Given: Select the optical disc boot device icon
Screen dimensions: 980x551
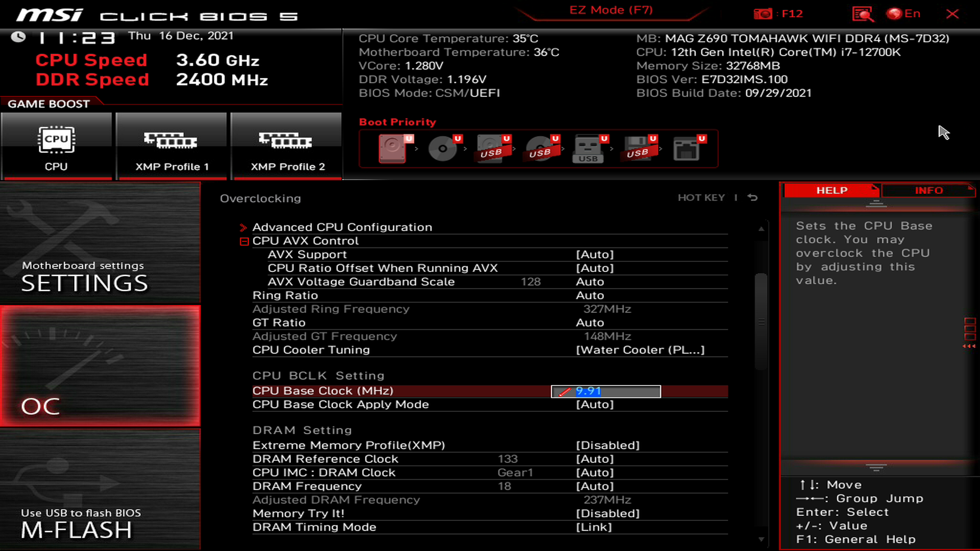Looking at the screenshot, I should 445,148.
